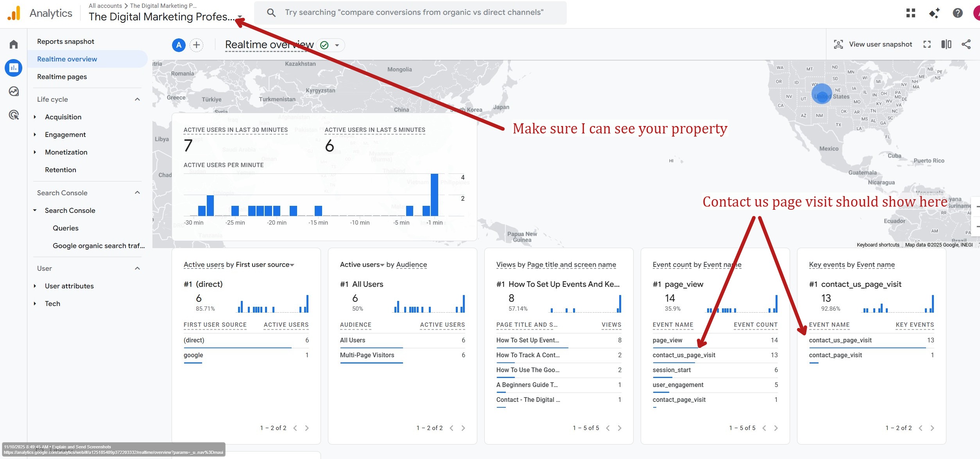Image resolution: width=980 pixels, height=459 pixels.
Task: Click the View user snapshot camera icon
Action: coord(838,44)
